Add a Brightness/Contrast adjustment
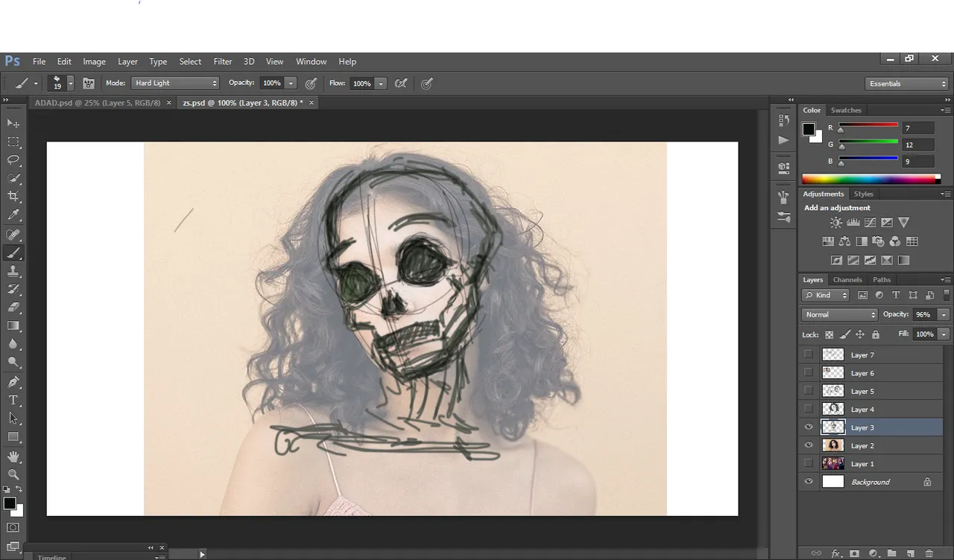 click(x=836, y=223)
